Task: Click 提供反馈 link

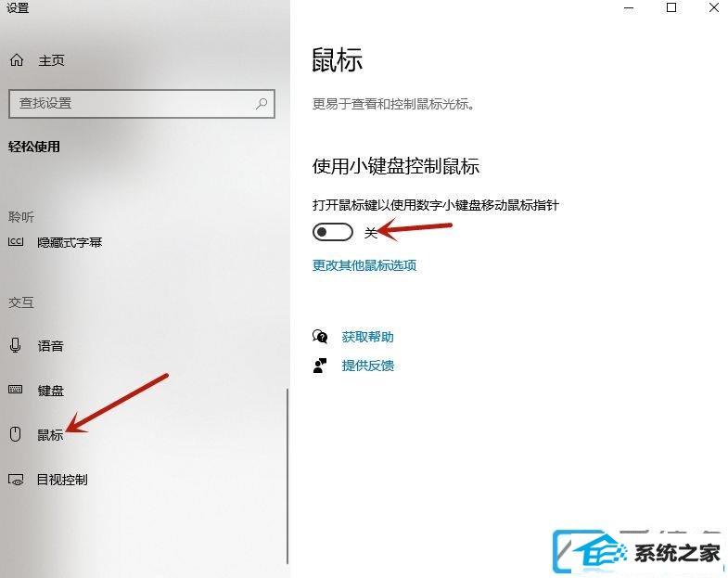Action: pyautogui.click(x=368, y=366)
